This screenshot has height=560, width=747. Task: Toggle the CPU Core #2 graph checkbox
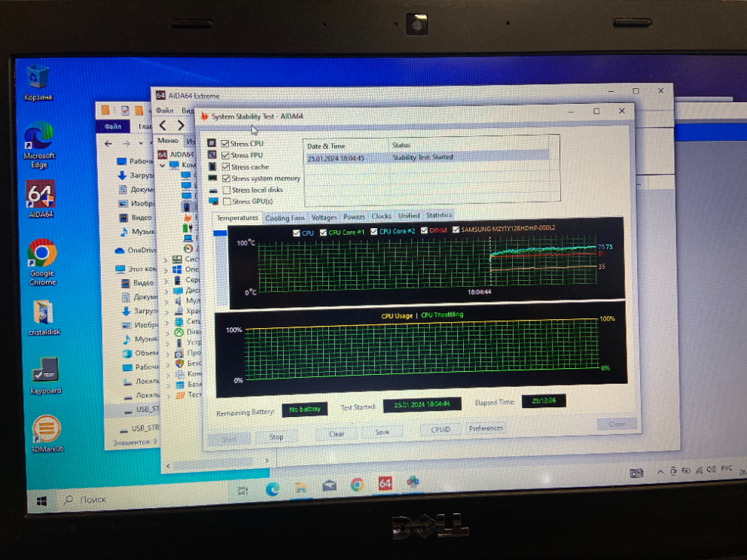tap(374, 231)
